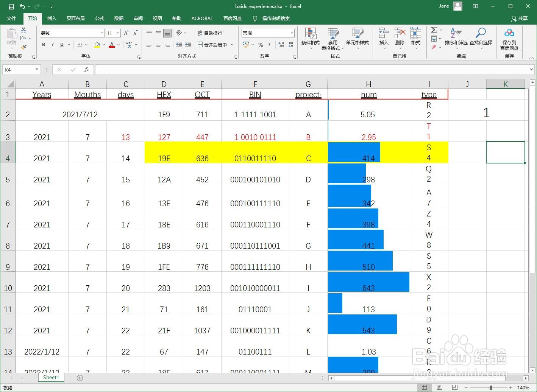Image resolution: width=537 pixels, height=392 pixels.
Task: Switch to Normal view in status bar
Action: [x=425, y=387]
